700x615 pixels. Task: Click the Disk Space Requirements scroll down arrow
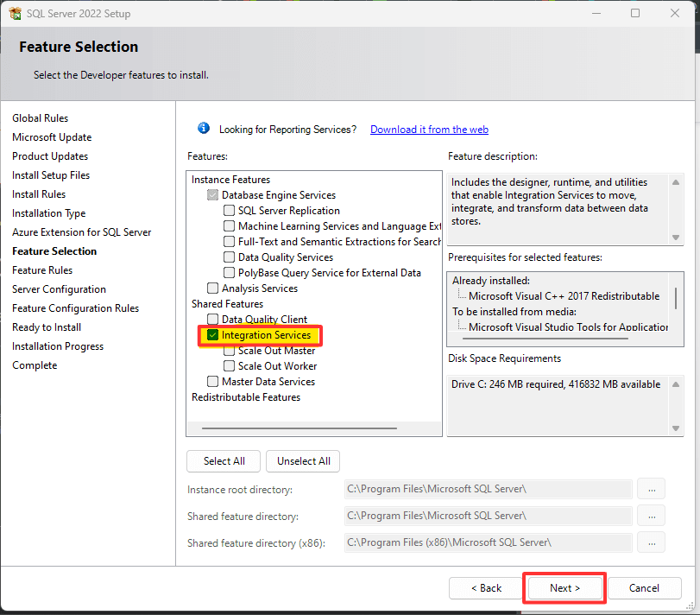point(676,428)
